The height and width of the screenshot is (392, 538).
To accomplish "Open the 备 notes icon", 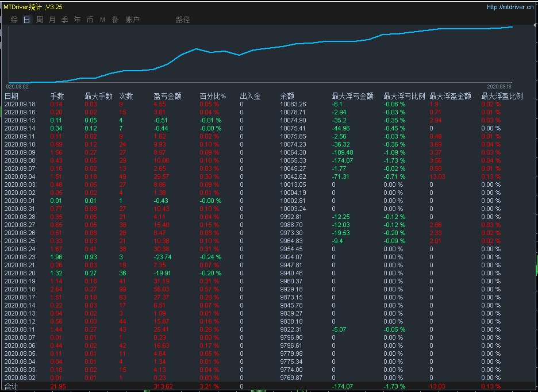I will (x=114, y=19).
